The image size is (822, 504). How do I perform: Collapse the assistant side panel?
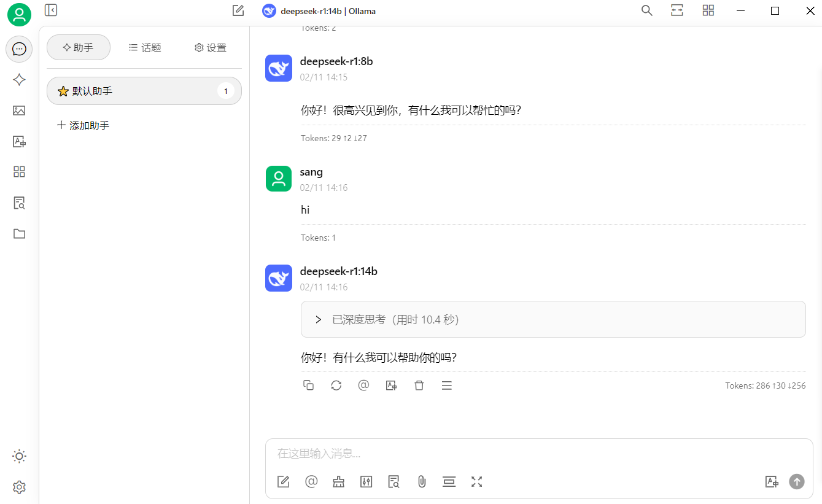tap(51, 10)
